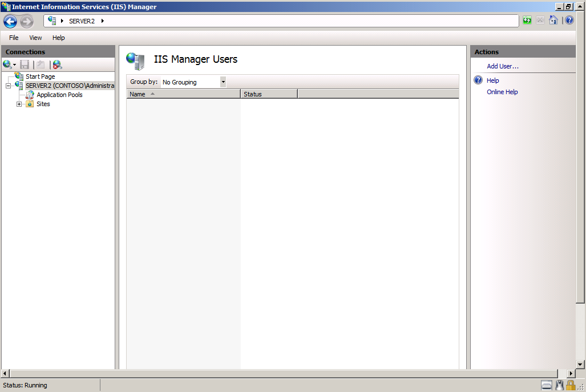Click the blue Help question mark in Actions
This screenshot has height=392, width=586.
point(478,80)
